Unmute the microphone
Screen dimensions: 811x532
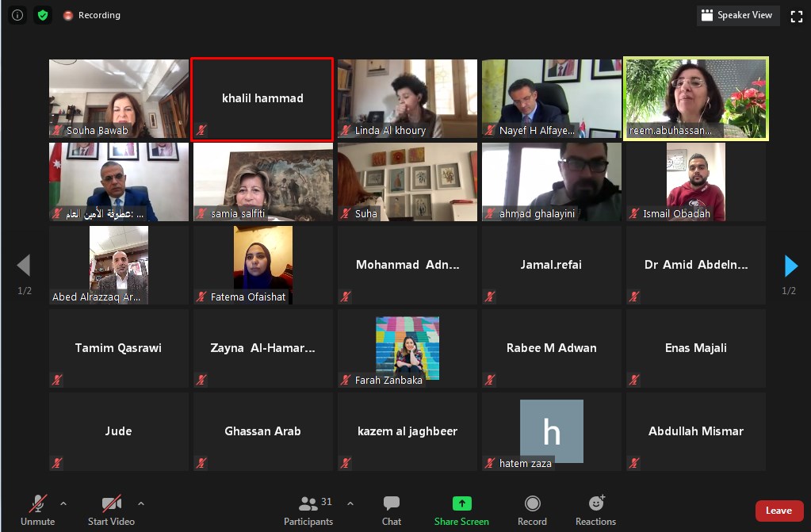37,510
